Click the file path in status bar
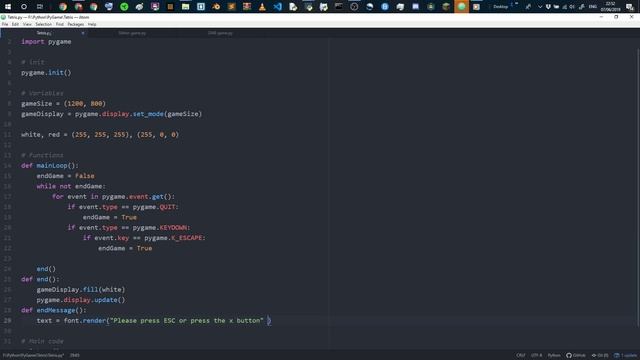The height and width of the screenshot is (360, 640). point(33,355)
